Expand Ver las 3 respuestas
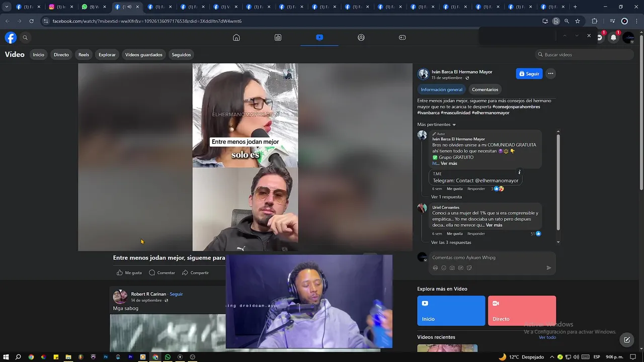The image size is (644, 362). [451, 242]
